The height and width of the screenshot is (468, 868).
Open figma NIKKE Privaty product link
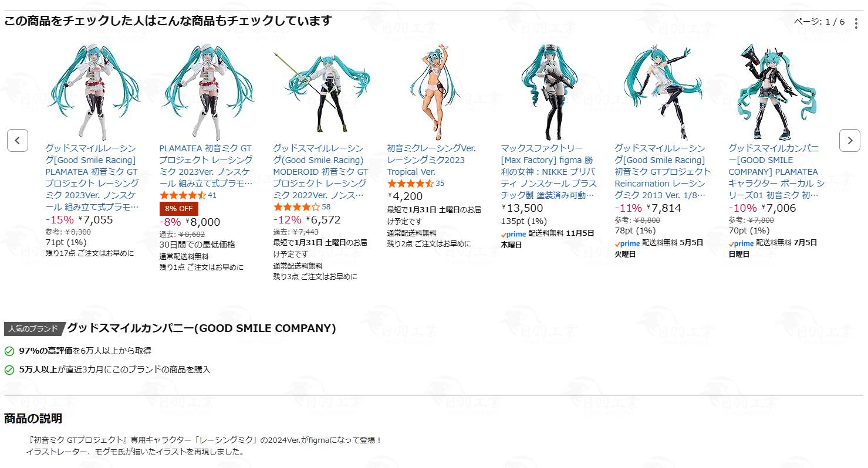(x=549, y=172)
